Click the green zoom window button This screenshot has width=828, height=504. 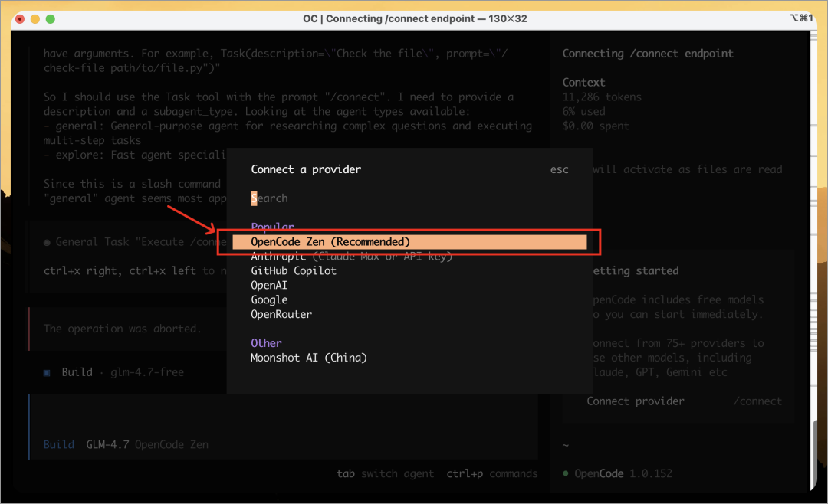(x=50, y=19)
